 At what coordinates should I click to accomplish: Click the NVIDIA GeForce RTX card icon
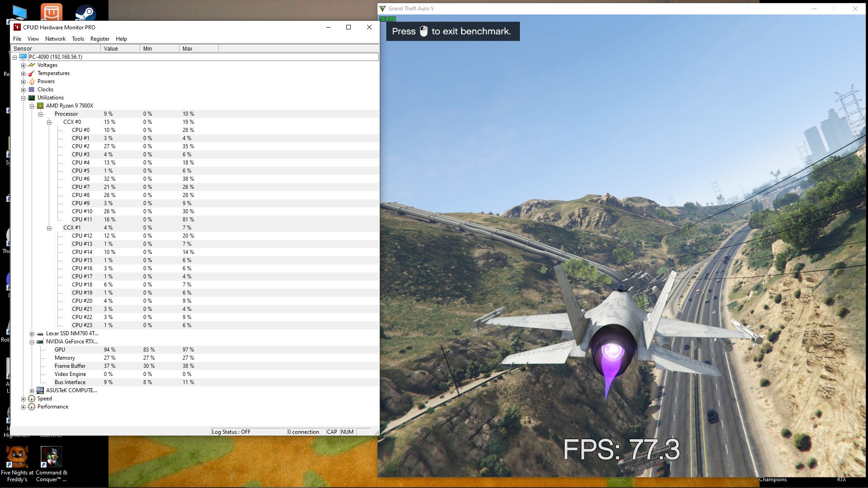pyautogui.click(x=40, y=342)
